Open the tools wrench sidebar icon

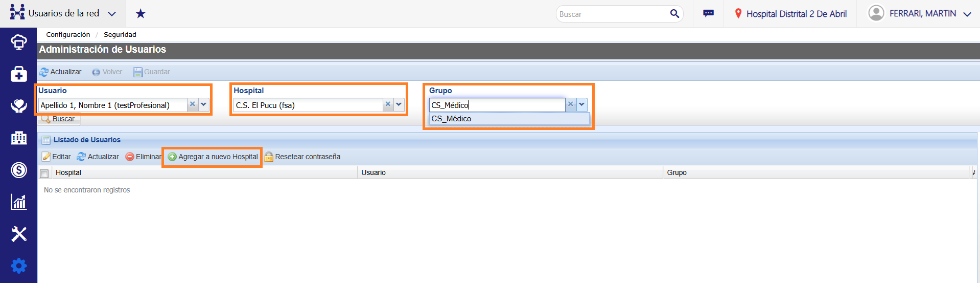[19, 234]
